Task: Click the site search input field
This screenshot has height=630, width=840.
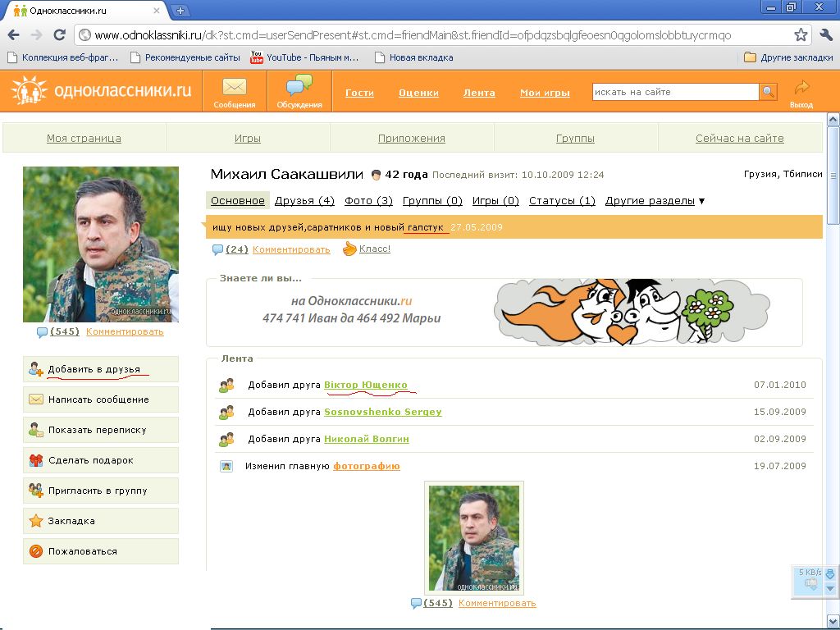Action: tap(675, 92)
